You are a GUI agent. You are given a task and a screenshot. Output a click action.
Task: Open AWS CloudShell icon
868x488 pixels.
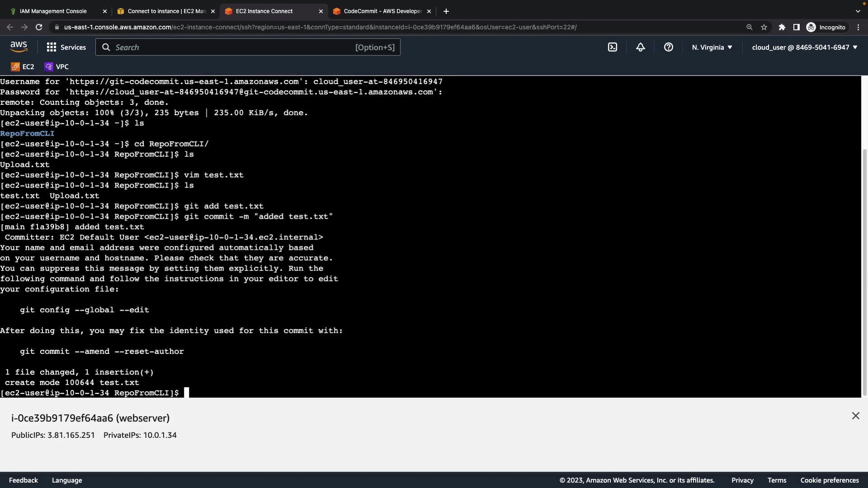point(613,47)
